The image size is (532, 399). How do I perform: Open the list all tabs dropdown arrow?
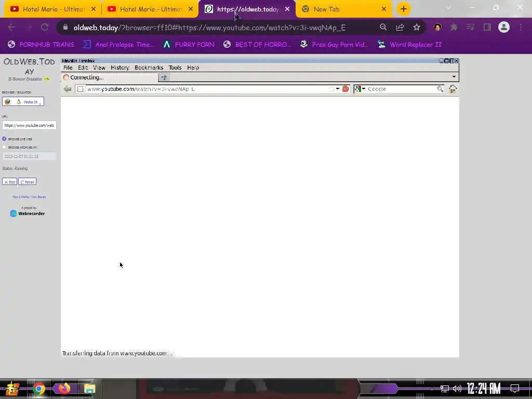tap(454, 77)
